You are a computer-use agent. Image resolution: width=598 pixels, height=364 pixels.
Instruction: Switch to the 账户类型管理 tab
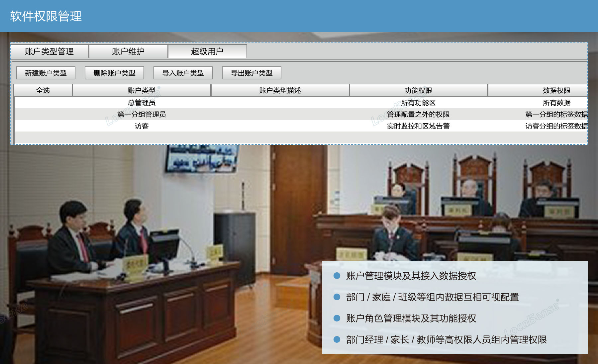(50, 51)
